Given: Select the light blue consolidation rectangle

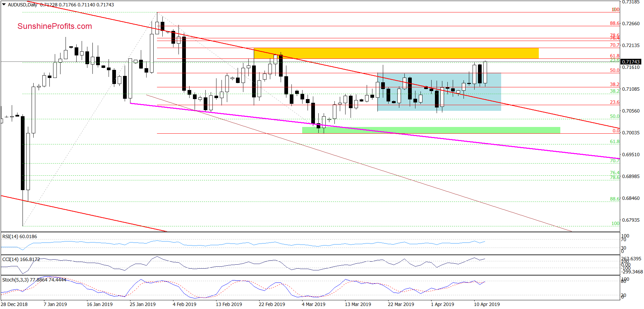Looking at the screenshot, I should click(439, 92).
